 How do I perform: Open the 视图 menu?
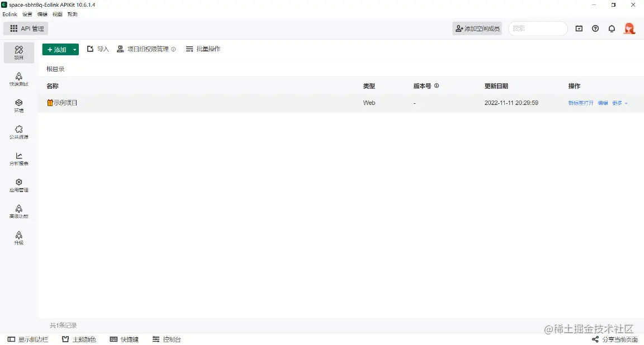pos(57,14)
